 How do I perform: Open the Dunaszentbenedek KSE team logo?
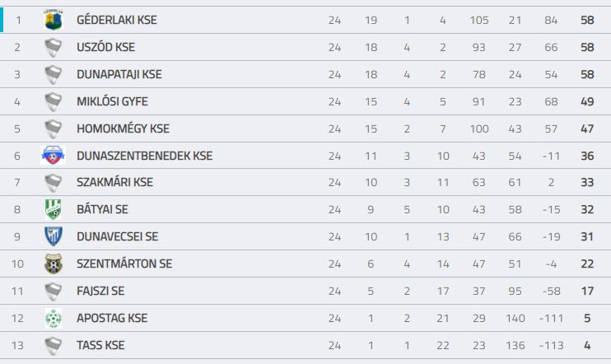[54, 156]
